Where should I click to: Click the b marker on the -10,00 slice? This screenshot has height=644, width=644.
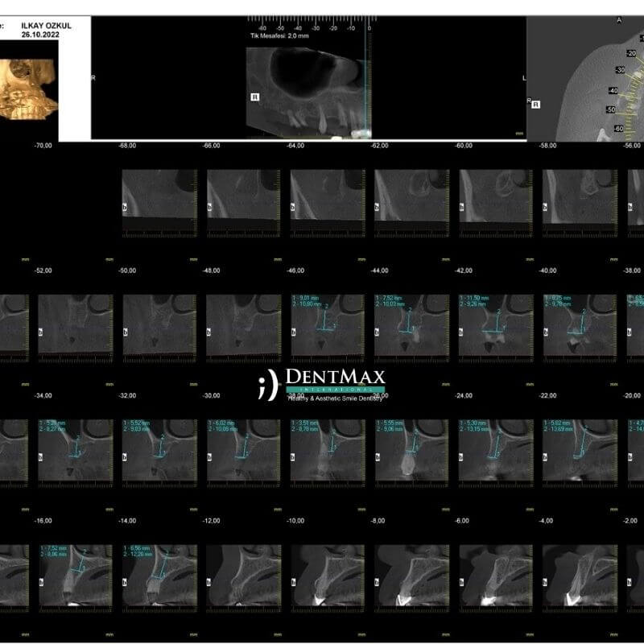(x=294, y=582)
